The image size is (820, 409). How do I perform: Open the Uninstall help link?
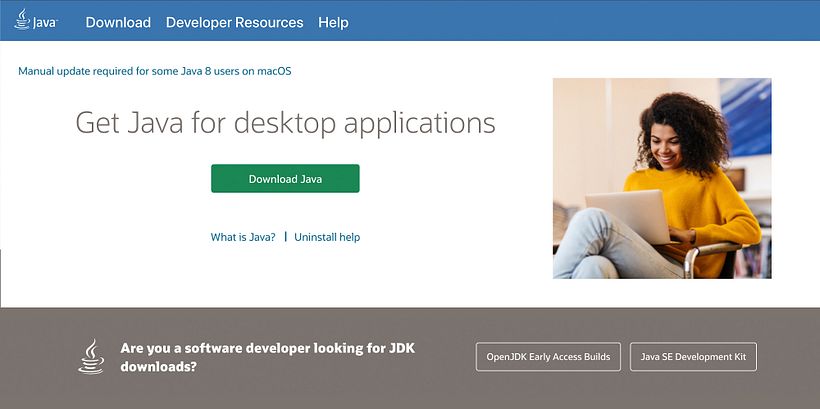pos(327,237)
